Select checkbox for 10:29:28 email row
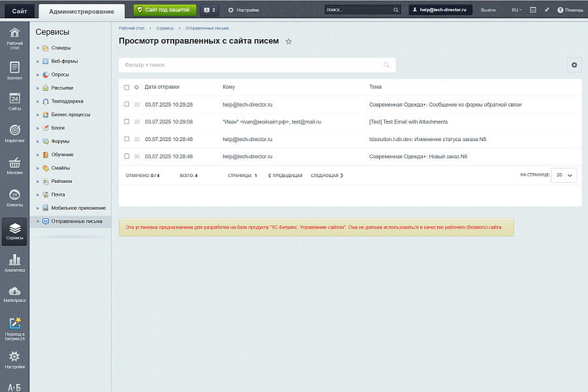The height and width of the screenshot is (392, 588). [x=127, y=105]
